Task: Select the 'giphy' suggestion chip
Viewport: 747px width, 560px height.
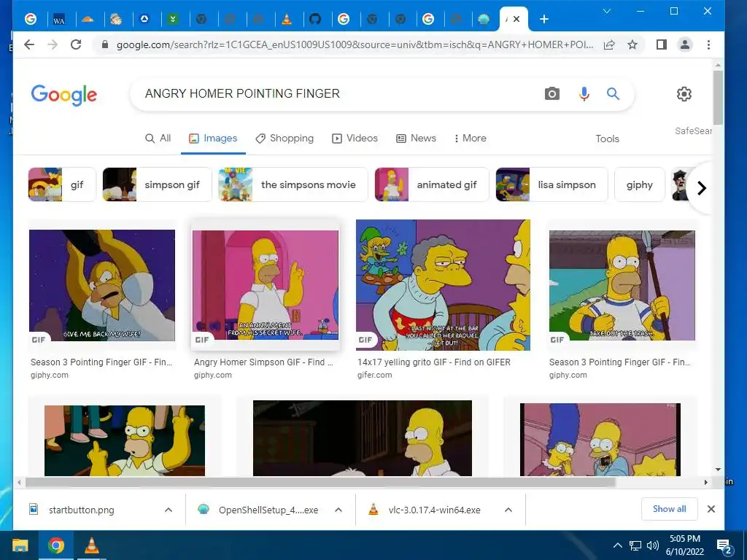Action: coord(639,184)
